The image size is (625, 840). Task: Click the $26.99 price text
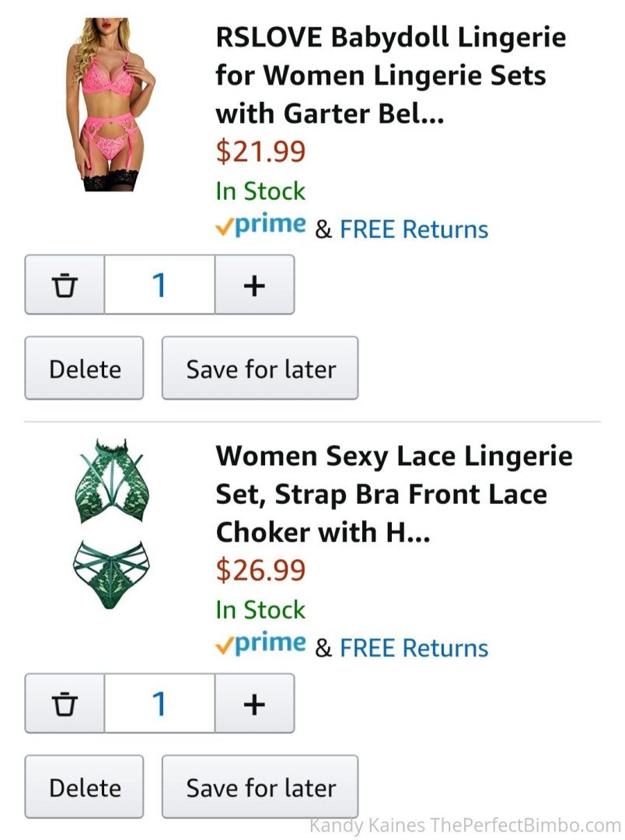click(x=260, y=570)
